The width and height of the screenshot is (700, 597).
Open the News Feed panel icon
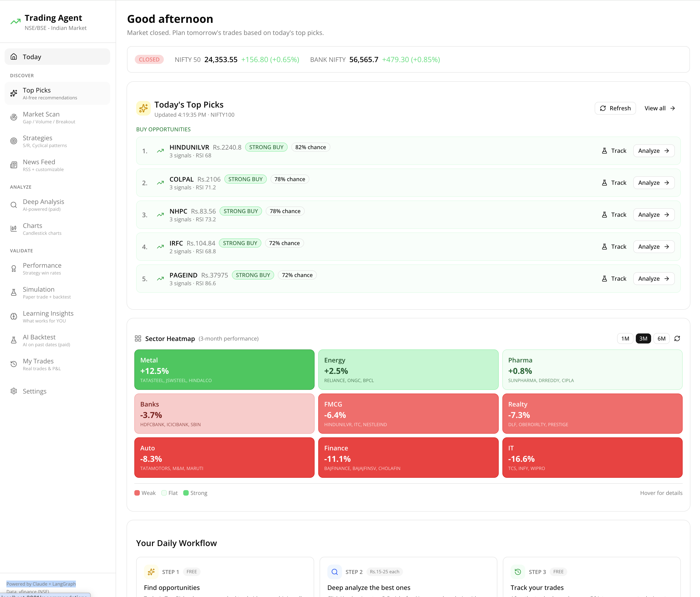(13, 165)
